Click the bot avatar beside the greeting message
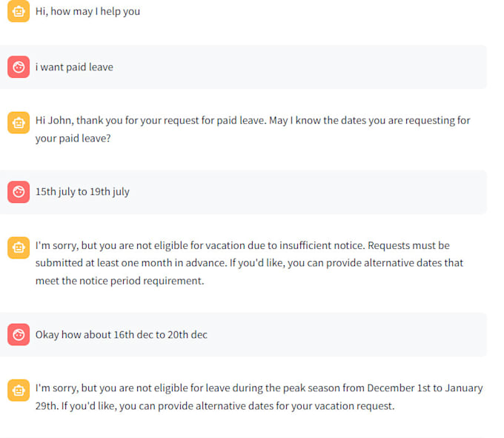The height and width of the screenshot is (438, 504). 18,11
